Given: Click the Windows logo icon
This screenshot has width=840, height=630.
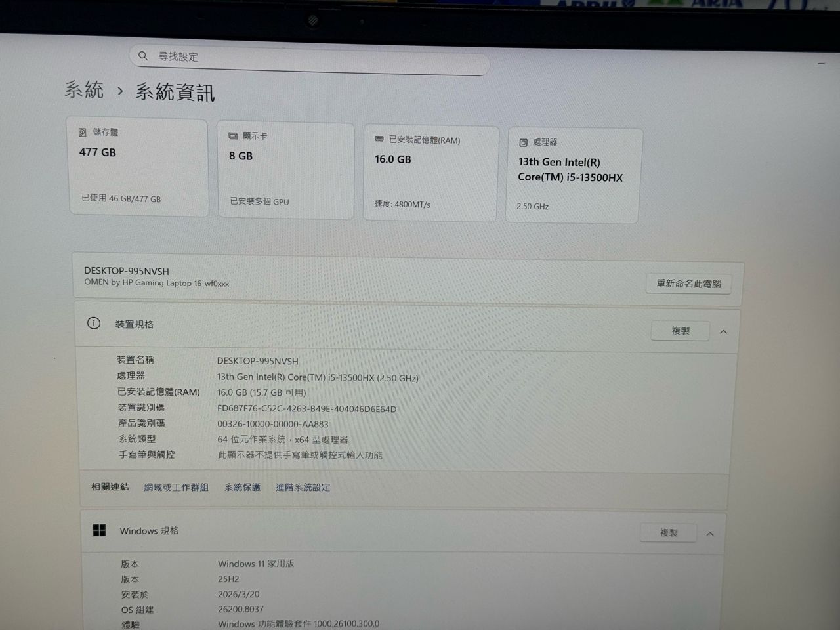Looking at the screenshot, I should tap(100, 530).
